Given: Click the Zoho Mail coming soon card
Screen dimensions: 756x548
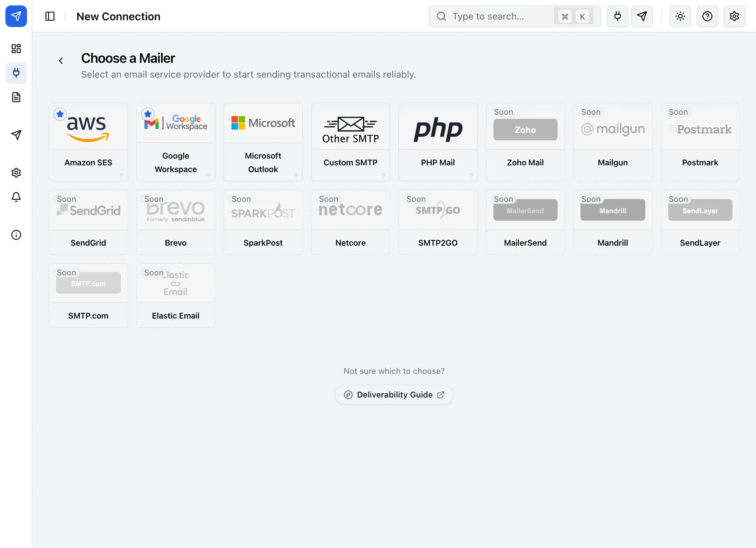Looking at the screenshot, I should (525, 142).
